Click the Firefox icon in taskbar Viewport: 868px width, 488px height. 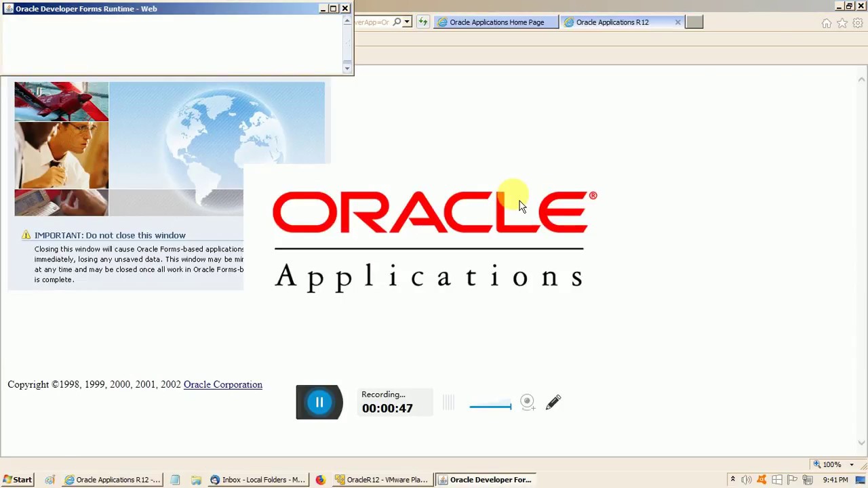click(x=320, y=480)
